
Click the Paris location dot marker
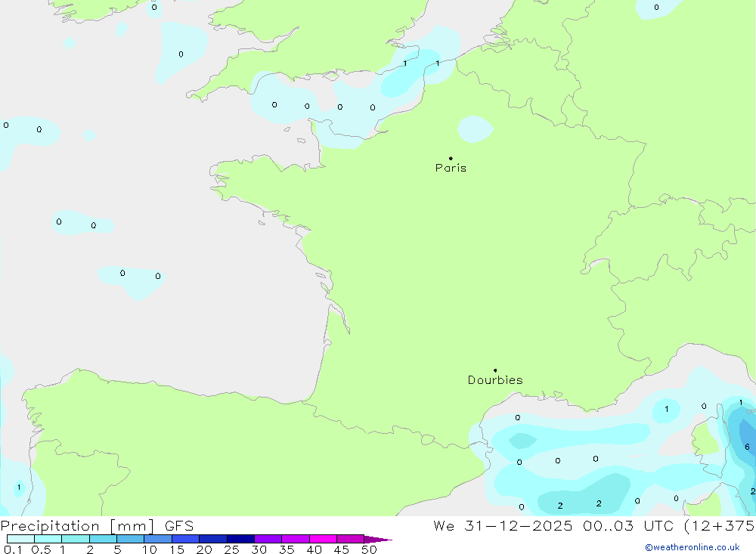(x=451, y=158)
